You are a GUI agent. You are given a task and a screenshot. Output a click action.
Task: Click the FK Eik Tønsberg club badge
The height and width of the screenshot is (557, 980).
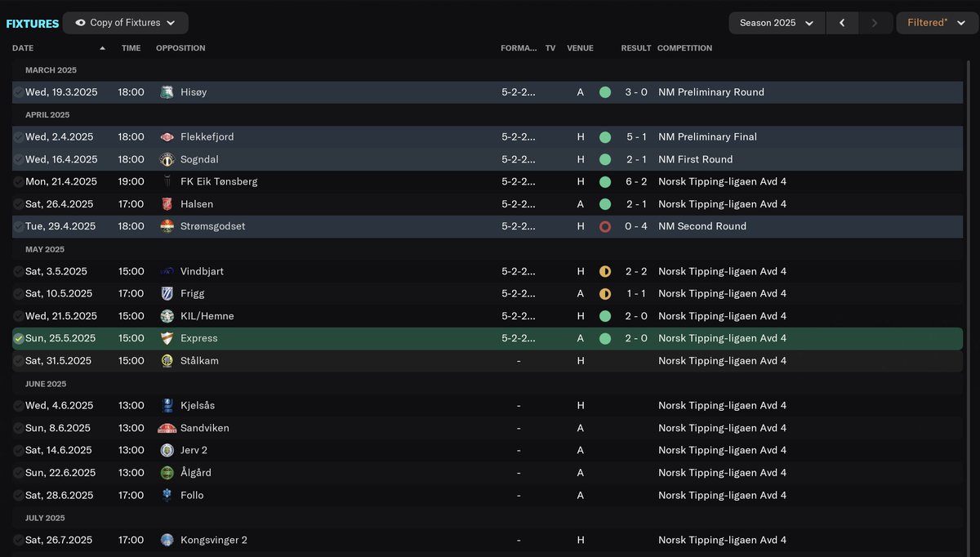click(167, 182)
